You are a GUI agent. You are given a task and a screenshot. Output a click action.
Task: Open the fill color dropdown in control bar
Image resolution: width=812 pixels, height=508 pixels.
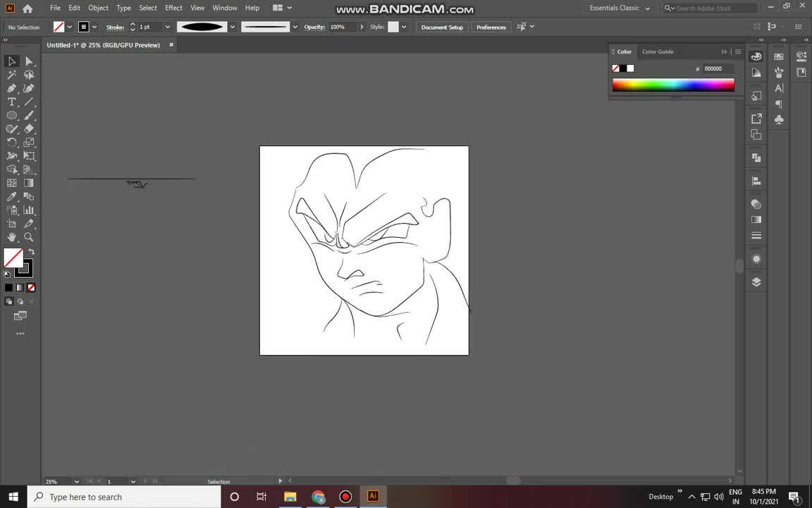(69, 27)
